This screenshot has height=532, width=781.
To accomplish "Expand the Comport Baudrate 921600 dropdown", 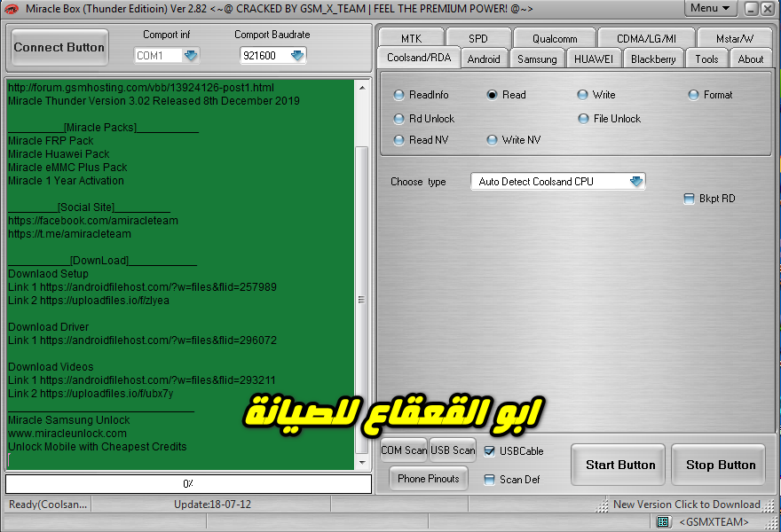I will pos(297,55).
